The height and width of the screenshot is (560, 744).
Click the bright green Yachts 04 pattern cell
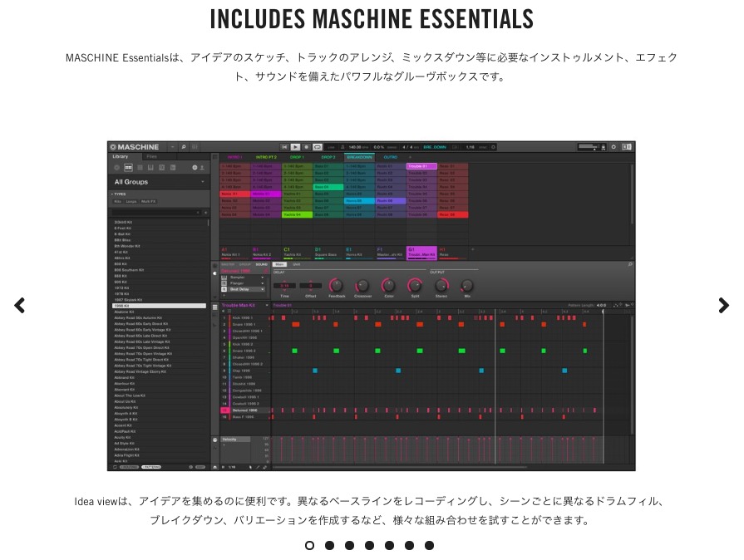pos(297,215)
